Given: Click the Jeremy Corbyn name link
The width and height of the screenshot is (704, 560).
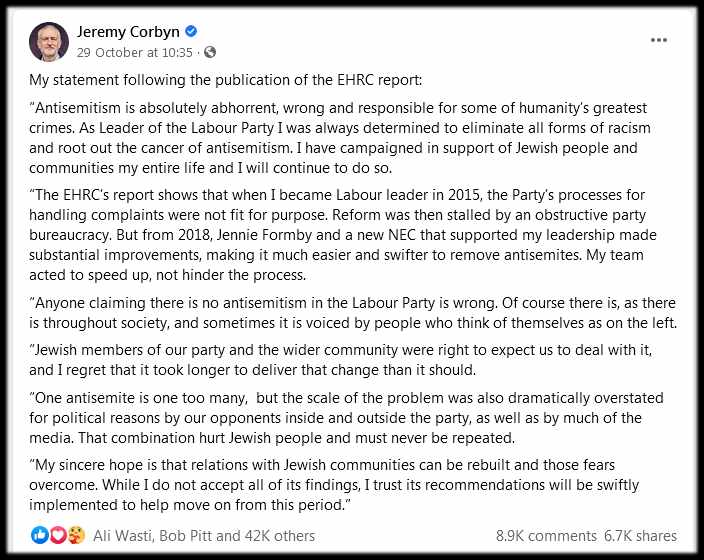Looking at the screenshot, I should tap(128, 32).
